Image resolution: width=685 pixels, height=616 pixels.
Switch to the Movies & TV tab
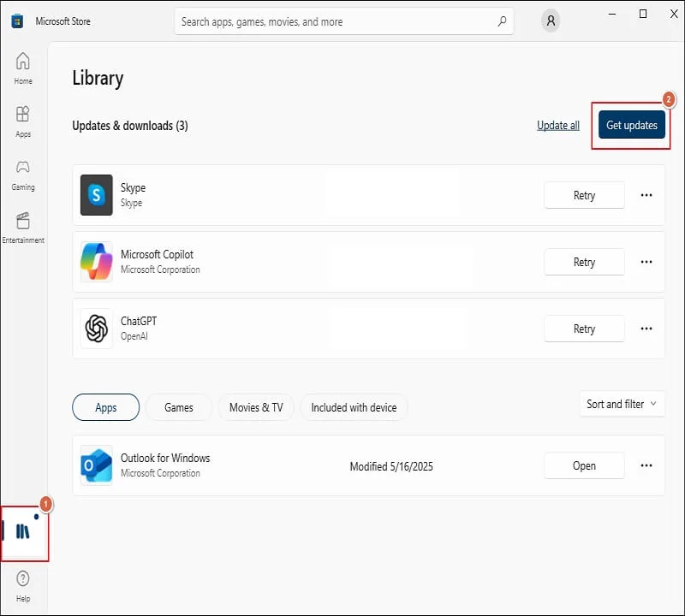point(256,407)
